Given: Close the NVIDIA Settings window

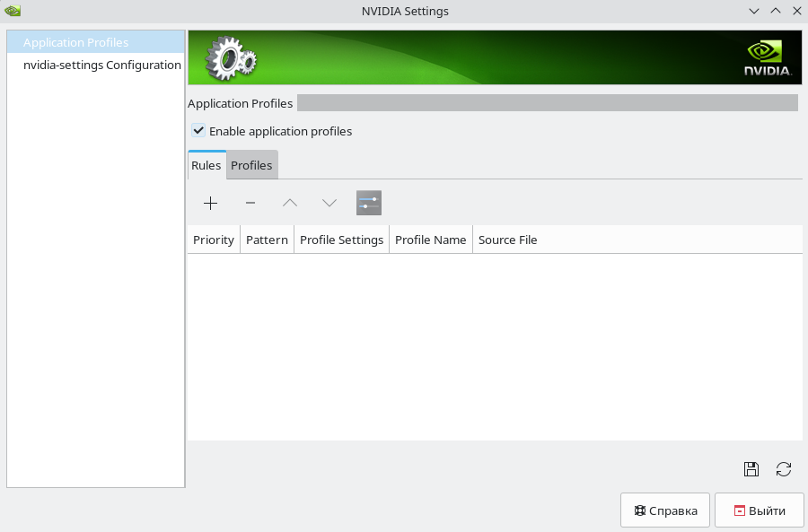Looking at the screenshot, I should (x=796, y=11).
